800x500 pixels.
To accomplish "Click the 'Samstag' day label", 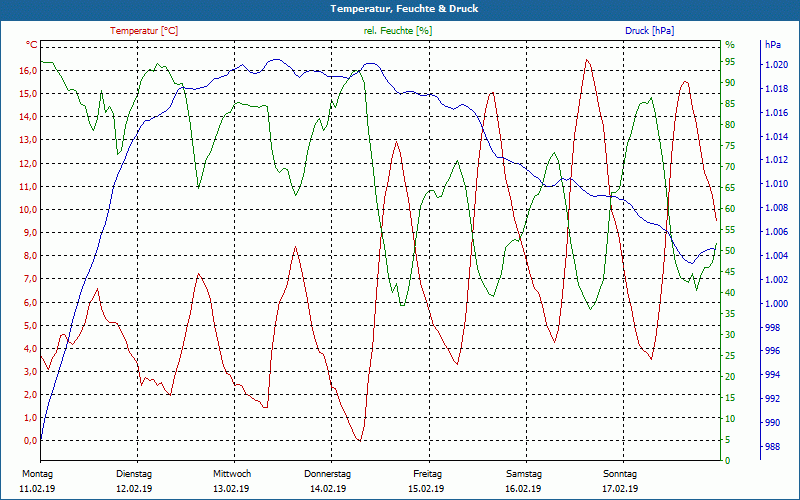I will [x=523, y=474].
